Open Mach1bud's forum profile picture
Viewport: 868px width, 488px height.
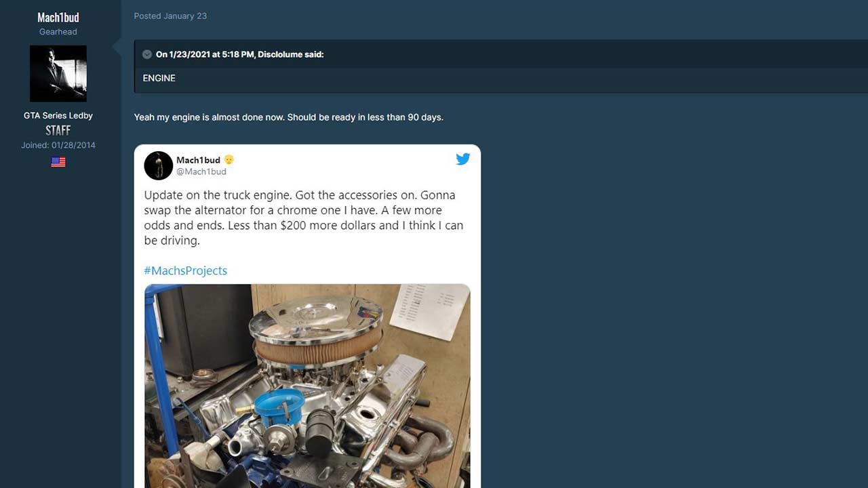coord(58,73)
